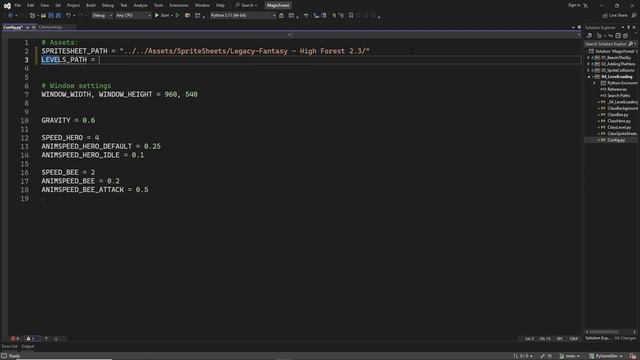Click SPRITESHEET_PATH variable on line 2
This screenshot has width=640, height=360.
pos(74,51)
